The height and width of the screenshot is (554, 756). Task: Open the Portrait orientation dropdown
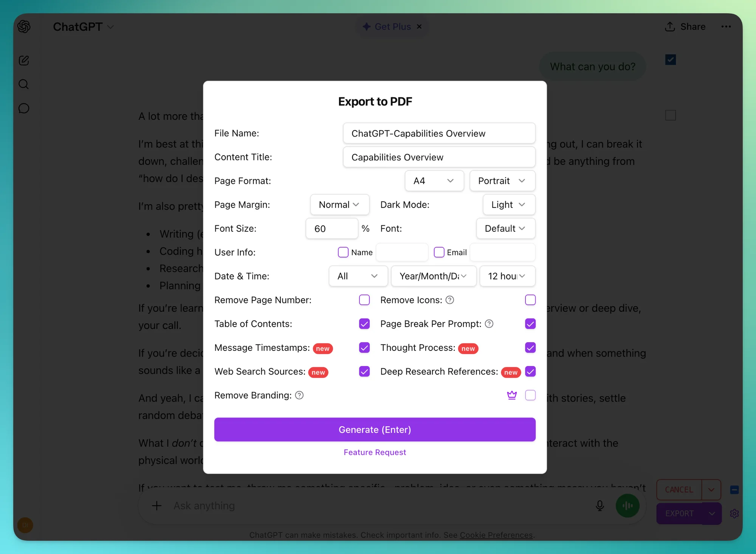point(502,181)
